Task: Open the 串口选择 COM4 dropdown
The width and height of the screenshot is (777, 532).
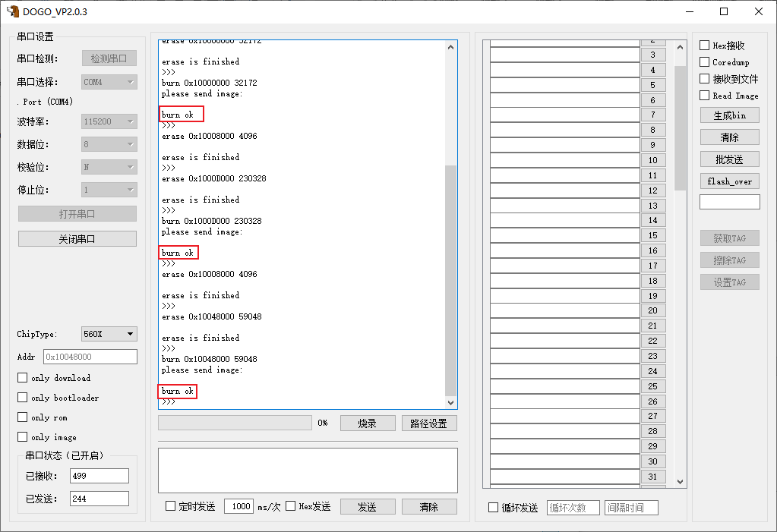Action: click(x=109, y=82)
